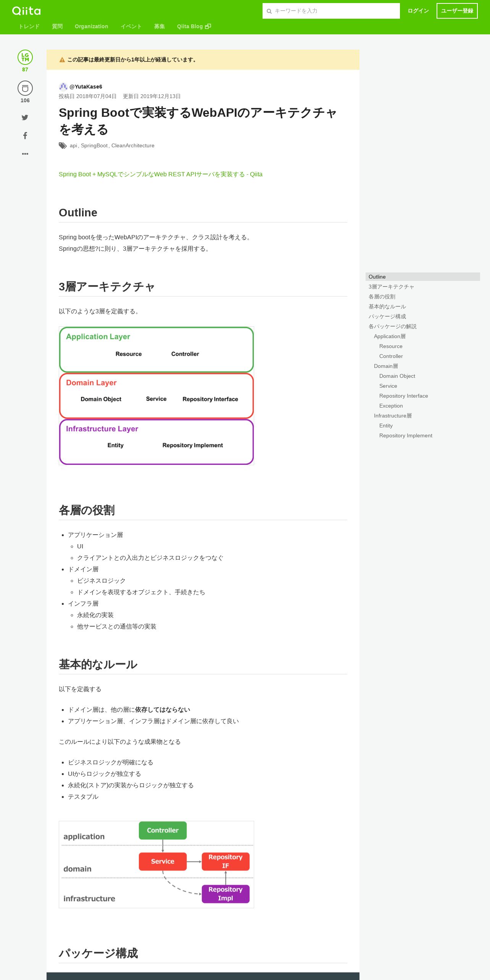Jump to Outline in table of contents

[x=423, y=277]
